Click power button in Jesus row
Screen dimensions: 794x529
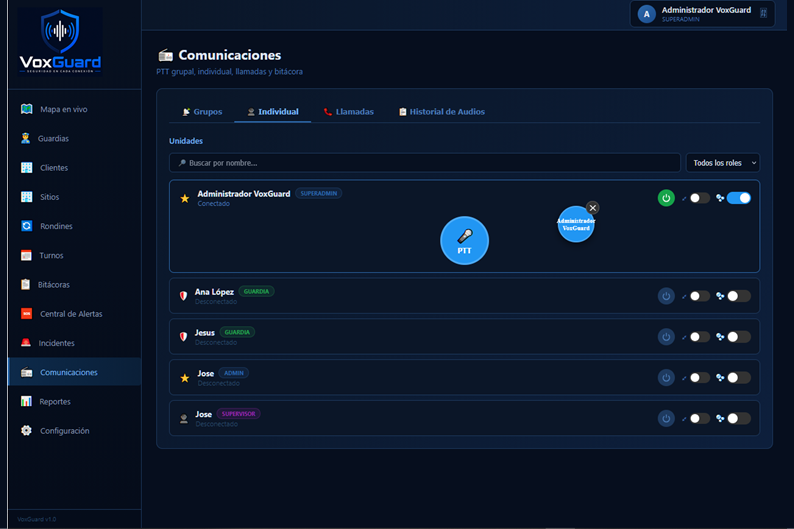coord(666,337)
